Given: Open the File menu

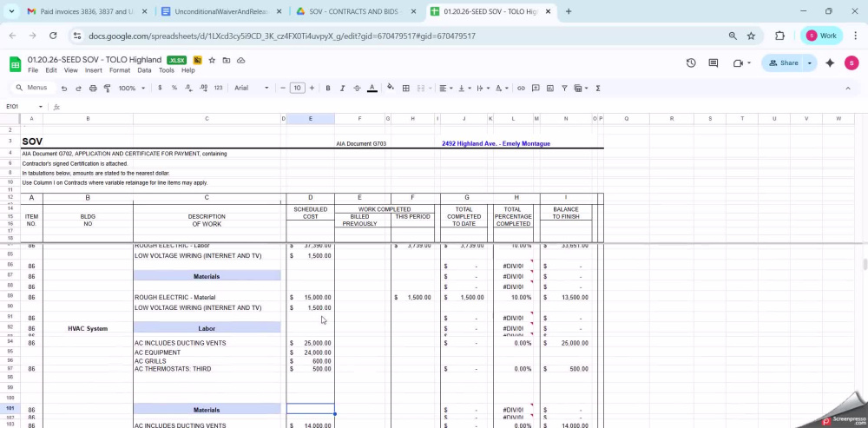Looking at the screenshot, I should click(33, 70).
